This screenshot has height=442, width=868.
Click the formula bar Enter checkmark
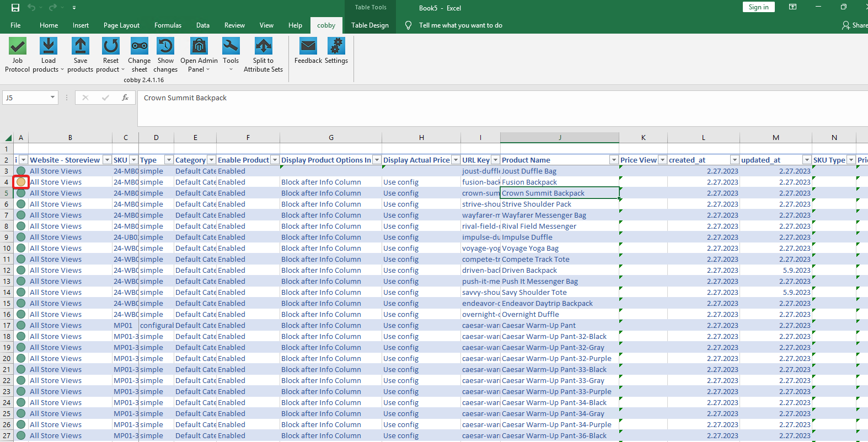[x=105, y=98]
